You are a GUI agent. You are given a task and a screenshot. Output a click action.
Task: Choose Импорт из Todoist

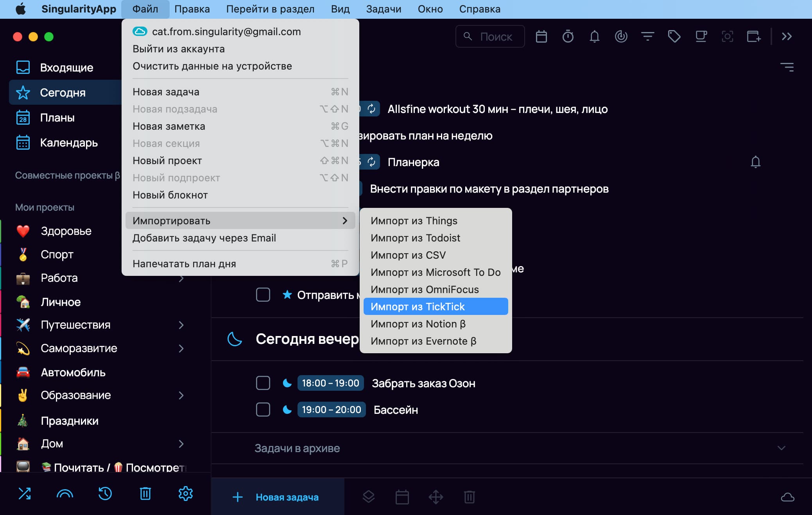tap(436, 238)
